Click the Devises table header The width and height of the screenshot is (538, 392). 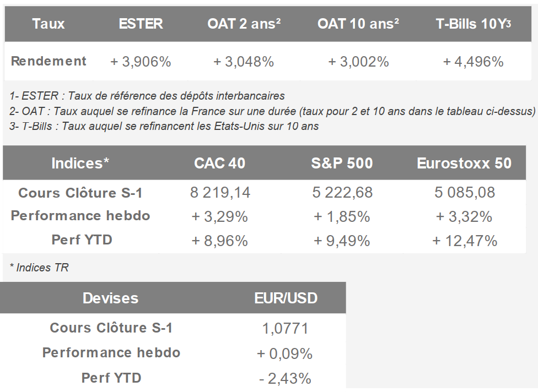[110, 298]
